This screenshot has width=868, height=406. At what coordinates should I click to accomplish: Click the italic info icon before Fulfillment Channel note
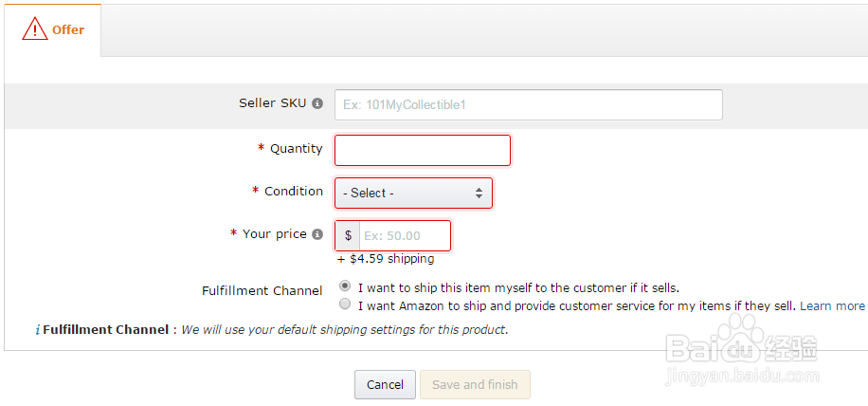coord(37,330)
